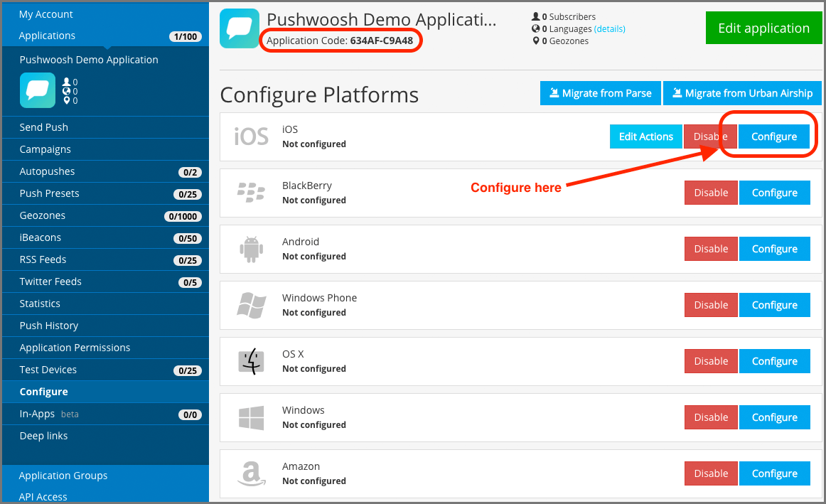Image resolution: width=826 pixels, height=504 pixels.
Task: Open RSS Feeds menu item
Action: pos(105,259)
